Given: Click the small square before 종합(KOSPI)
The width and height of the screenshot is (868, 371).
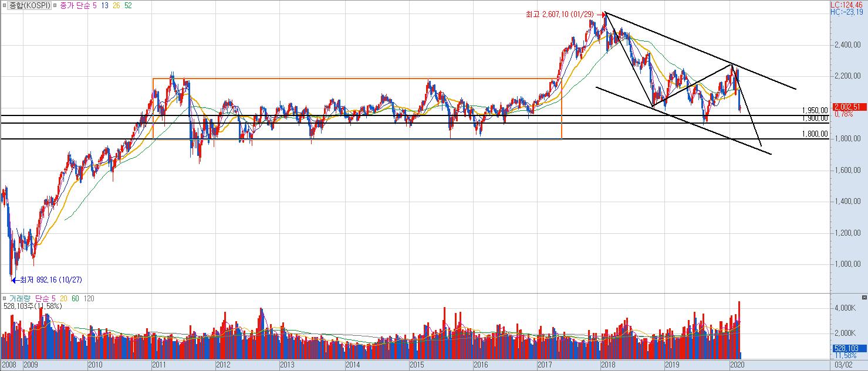Looking at the screenshot, I should click(x=4, y=5).
